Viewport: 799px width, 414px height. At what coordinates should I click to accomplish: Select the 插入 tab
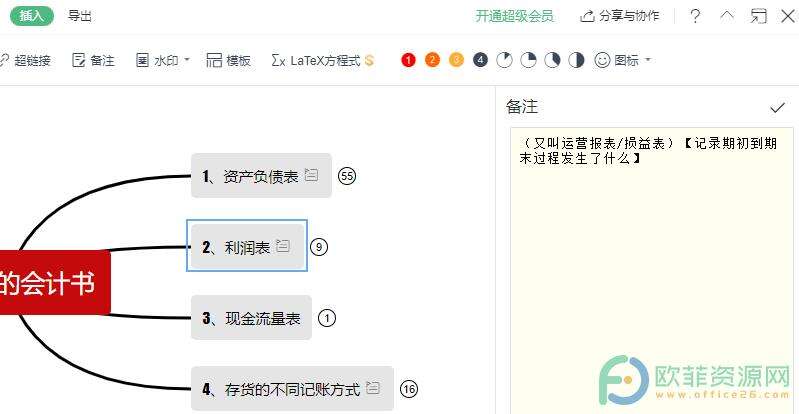(x=32, y=16)
